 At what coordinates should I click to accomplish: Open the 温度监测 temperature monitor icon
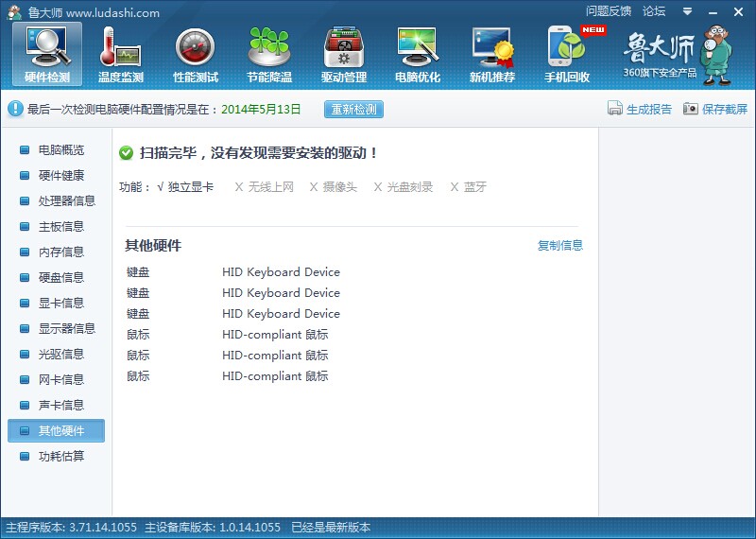(x=121, y=54)
